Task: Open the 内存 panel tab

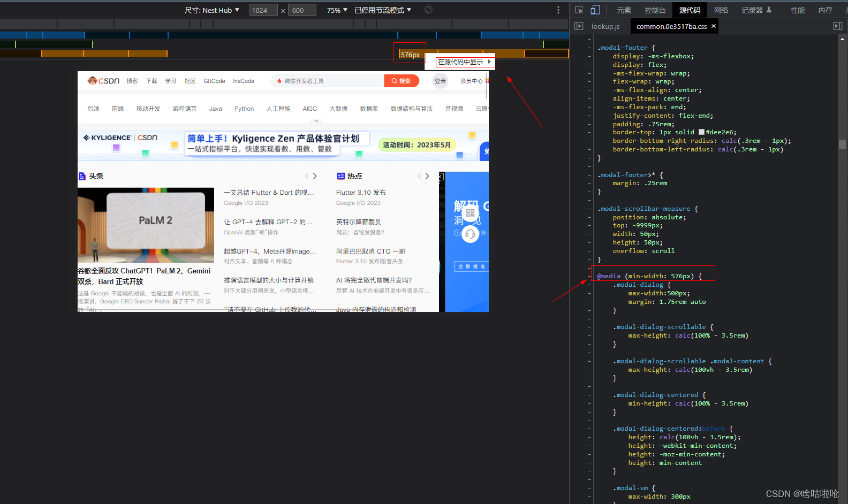Action: point(826,10)
